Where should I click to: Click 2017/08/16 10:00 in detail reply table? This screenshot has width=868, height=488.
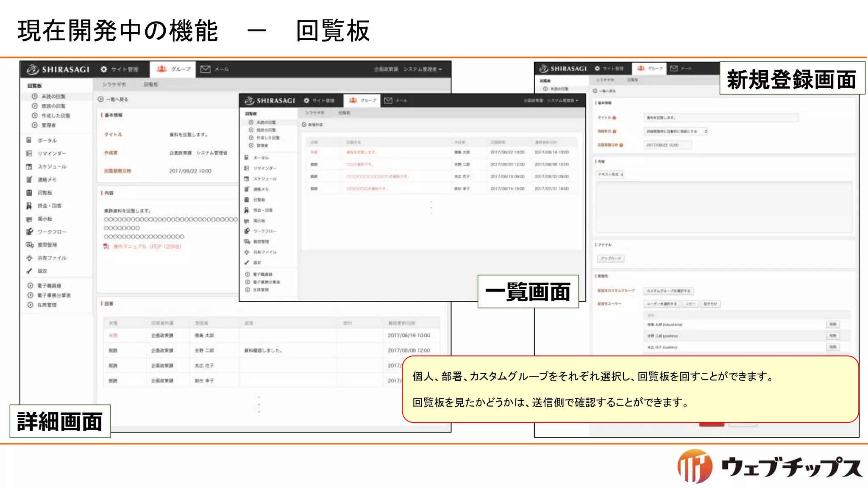click(409, 335)
